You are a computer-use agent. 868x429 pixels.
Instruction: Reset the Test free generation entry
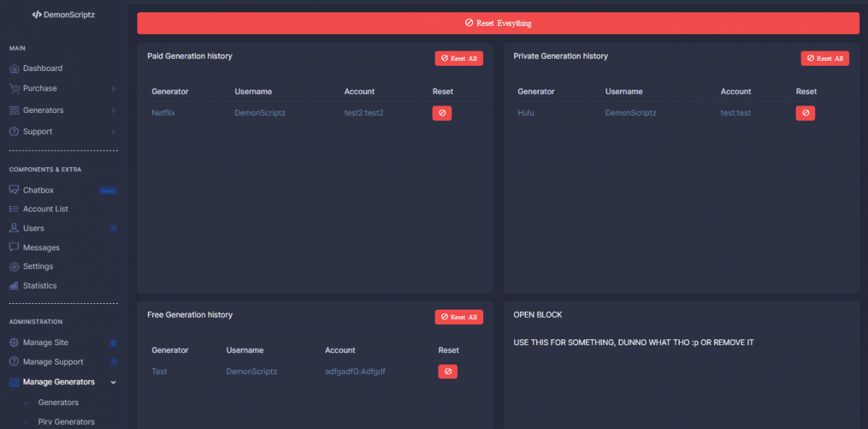448,371
